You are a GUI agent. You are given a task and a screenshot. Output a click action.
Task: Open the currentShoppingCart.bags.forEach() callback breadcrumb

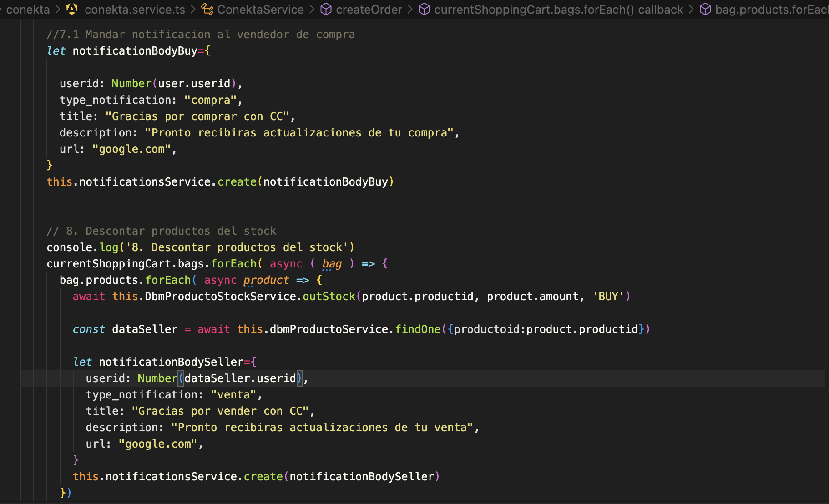click(x=558, y=9)
